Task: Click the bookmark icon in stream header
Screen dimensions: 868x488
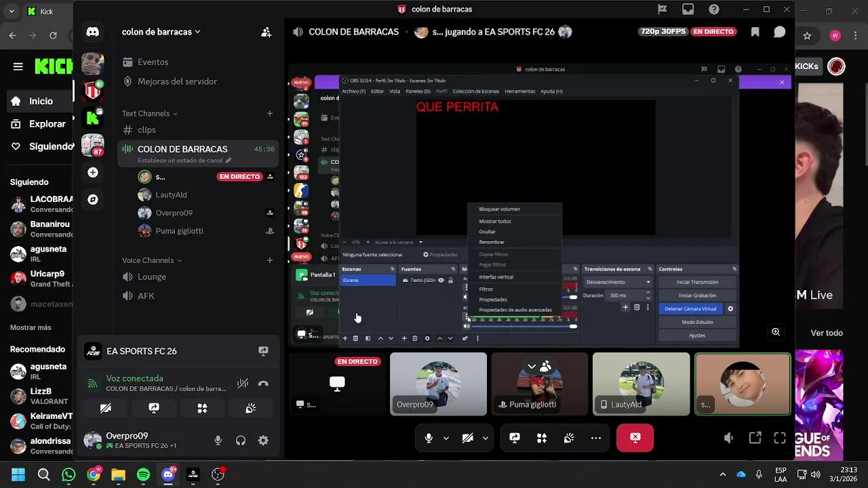Action: [755, 32]
